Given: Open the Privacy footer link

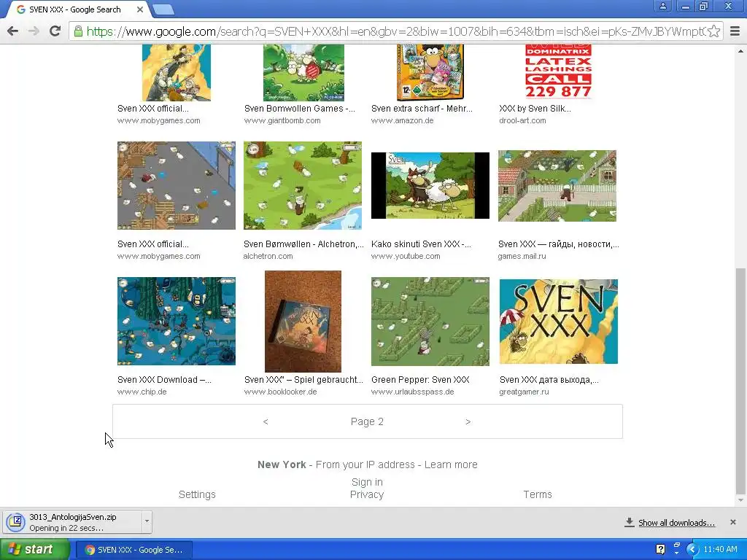Looking at the screenshot, I should [x=367, y=495].
